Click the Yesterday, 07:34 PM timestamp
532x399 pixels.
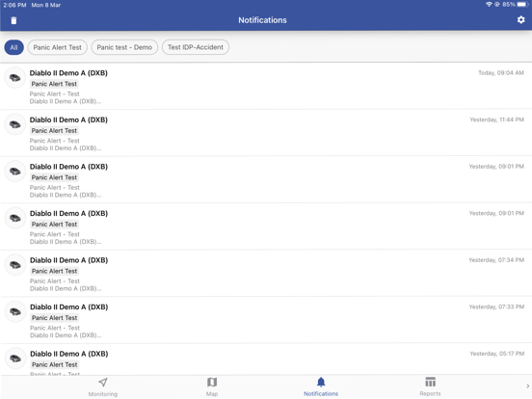pos(496,260)
